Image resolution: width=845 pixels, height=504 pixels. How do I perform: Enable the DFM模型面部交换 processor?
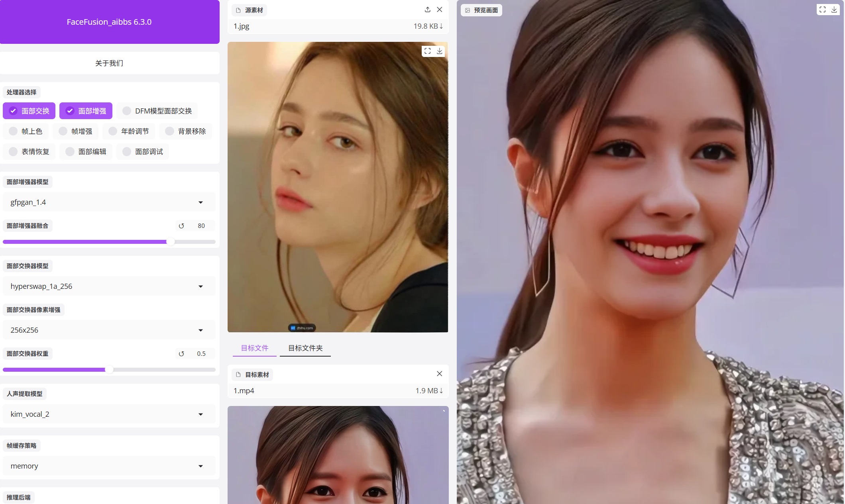point(157,111)
